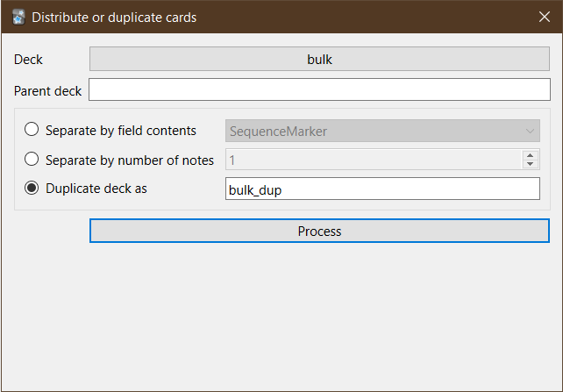Click the Anki app icon in title bar

pos(18,18)
